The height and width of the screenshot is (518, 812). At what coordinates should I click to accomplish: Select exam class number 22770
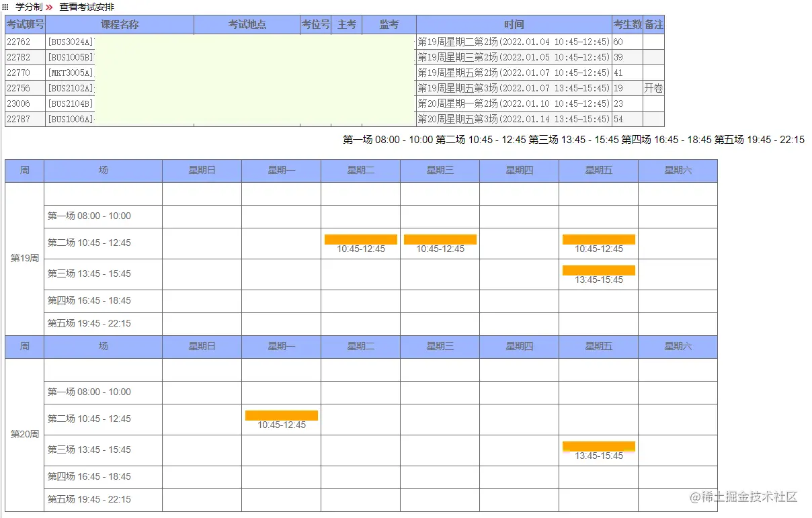coord(19,73)
